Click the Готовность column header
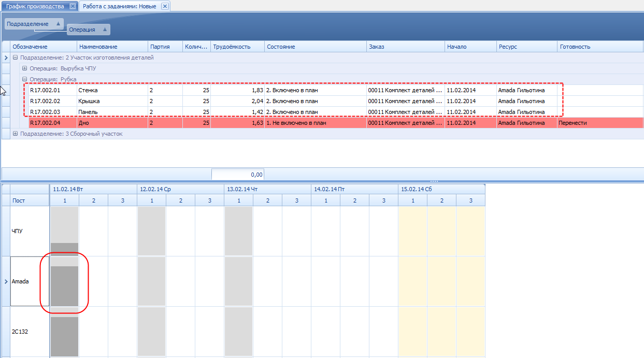Screen dimensions: 644x358 pyautogui.click(x=600, y=47)
